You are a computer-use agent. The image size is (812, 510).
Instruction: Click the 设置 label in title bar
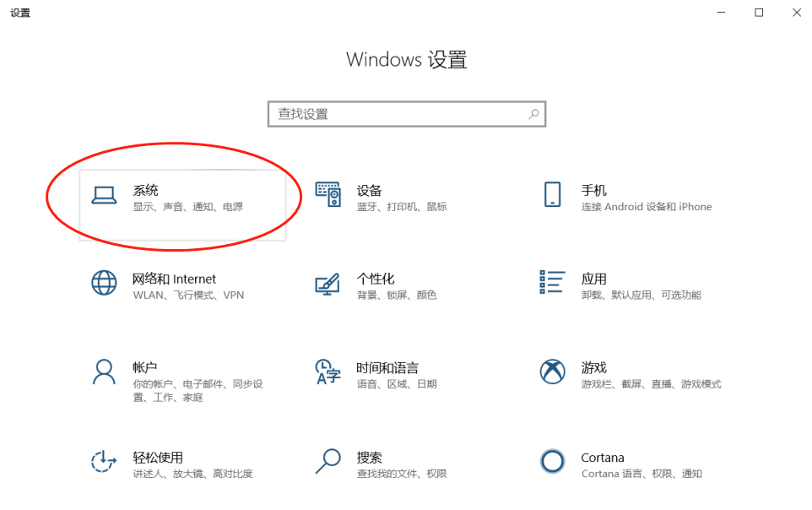(x=19, y=13)
